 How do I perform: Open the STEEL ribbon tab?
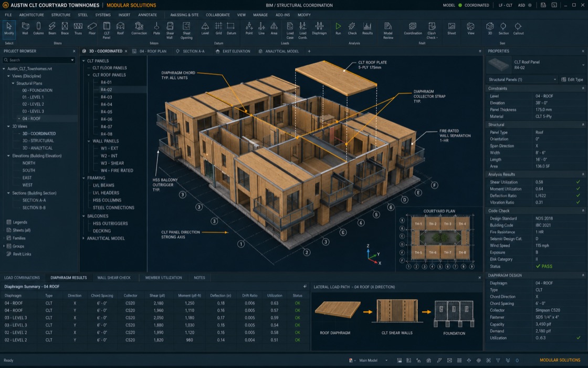(83, 15)
